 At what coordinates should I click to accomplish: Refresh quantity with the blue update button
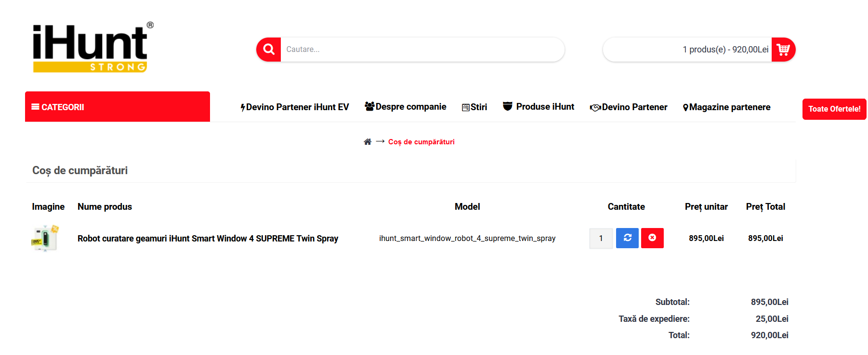[627, 238]
